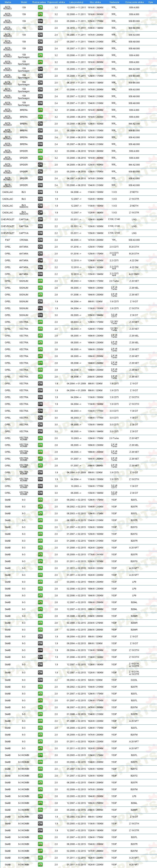Viewport: 157px width, 868px height.
Task: Click diesel icon for Saab 9-3 Kombi Z 19 DTR
Action: coord(40,830)
